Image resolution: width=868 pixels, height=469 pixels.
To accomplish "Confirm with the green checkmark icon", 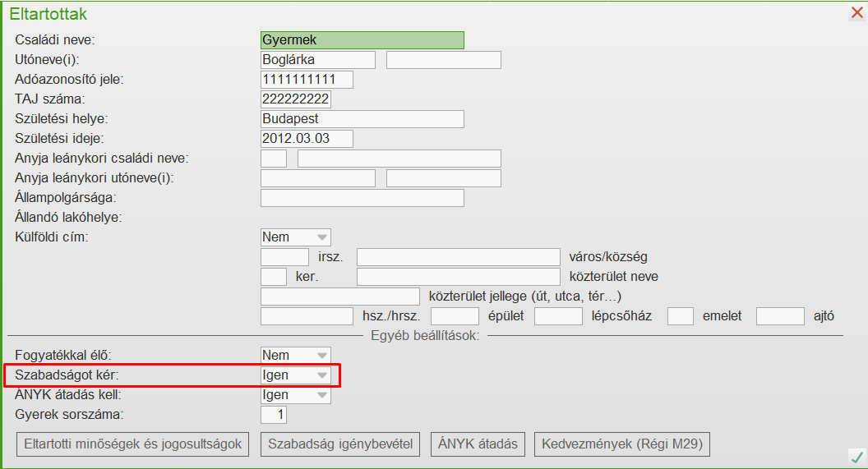I will (x=857, y=457).
